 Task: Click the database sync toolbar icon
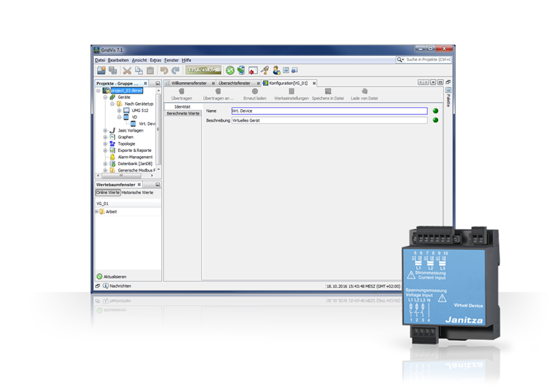[x=241, y=70]
